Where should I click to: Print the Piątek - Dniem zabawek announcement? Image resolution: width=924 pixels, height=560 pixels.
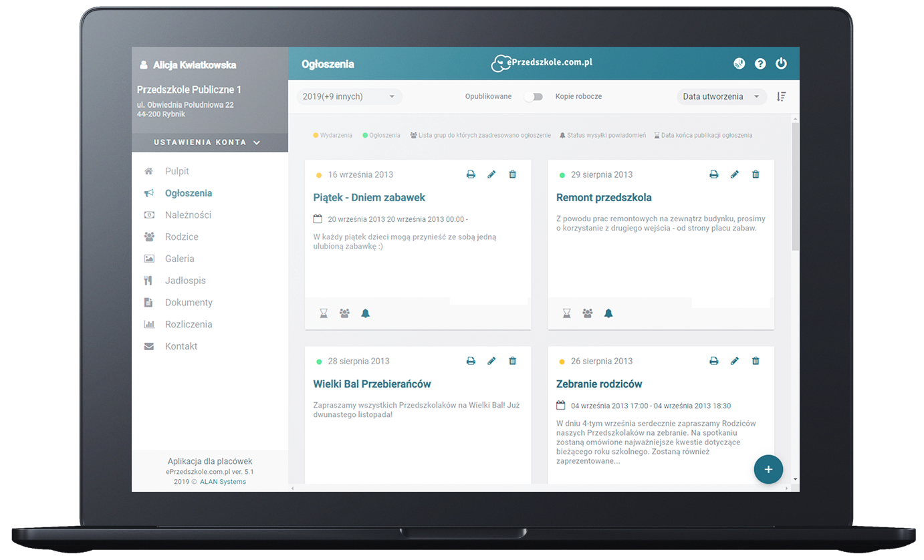471,174
